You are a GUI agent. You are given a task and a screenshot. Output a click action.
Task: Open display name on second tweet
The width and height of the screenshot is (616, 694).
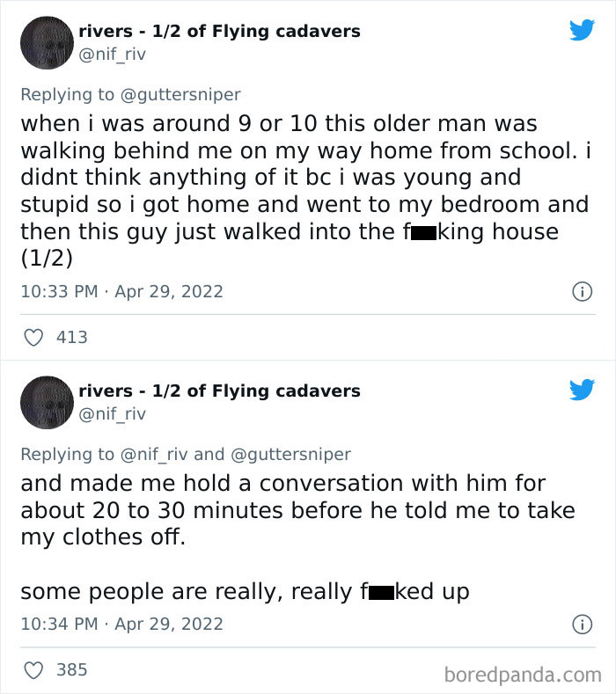219,391
